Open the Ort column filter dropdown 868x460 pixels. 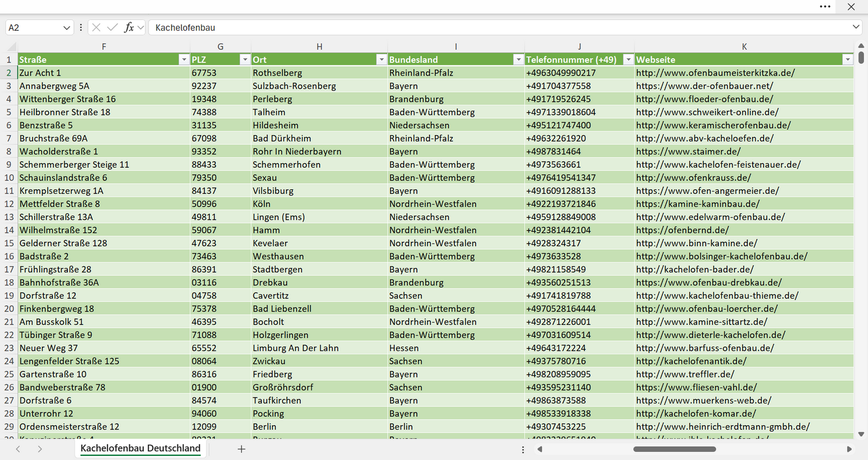381,59
